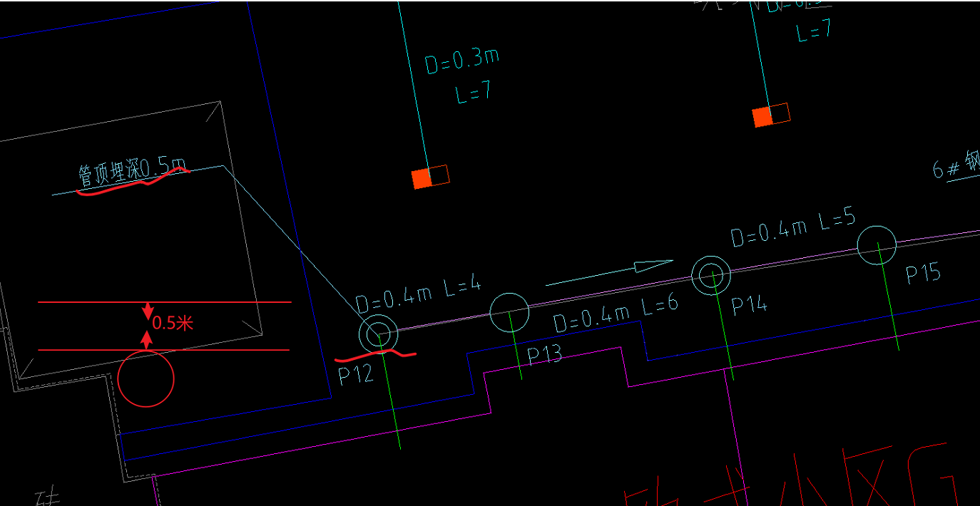This screenshot has height=506, width=980.
Task: Click the D=0.3m pipe label
Action: point(462,61)
